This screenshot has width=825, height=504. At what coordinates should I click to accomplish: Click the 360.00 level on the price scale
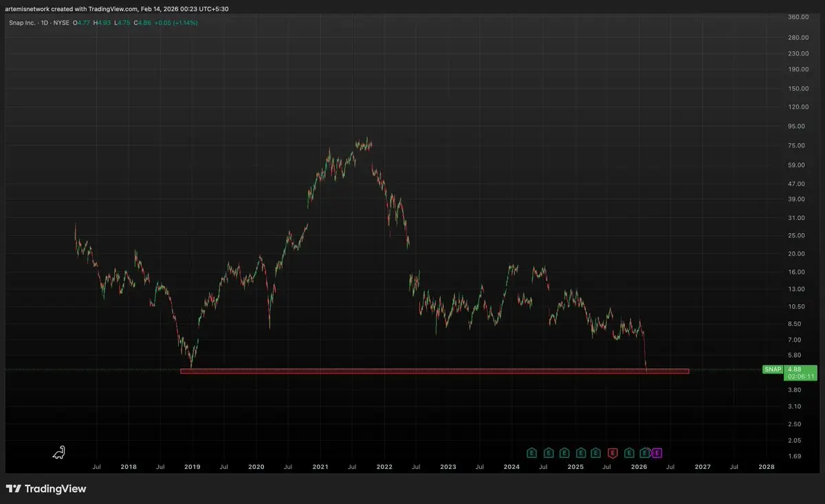click(798, 17)
